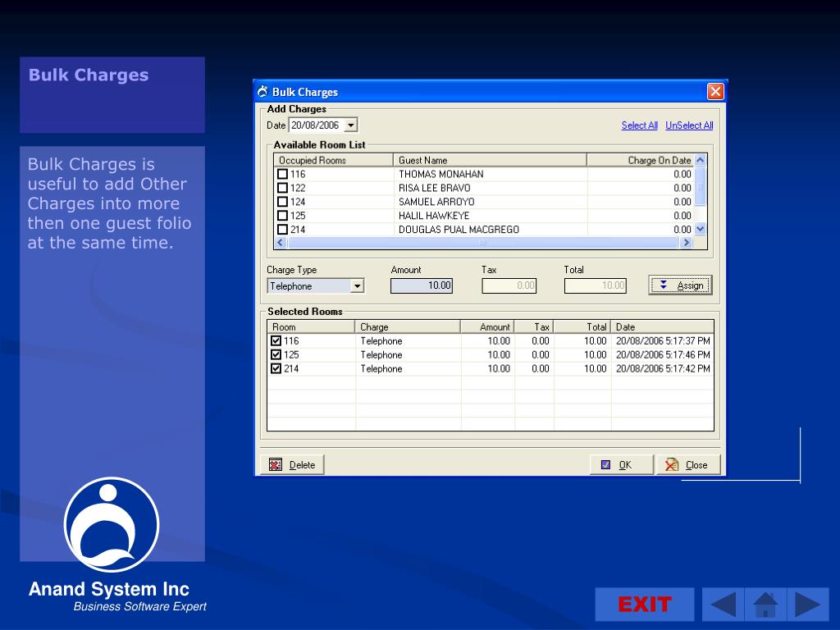
Task: Click the date 20/08/2006 5:17:37 PM
Action: (x=663, y=340)
